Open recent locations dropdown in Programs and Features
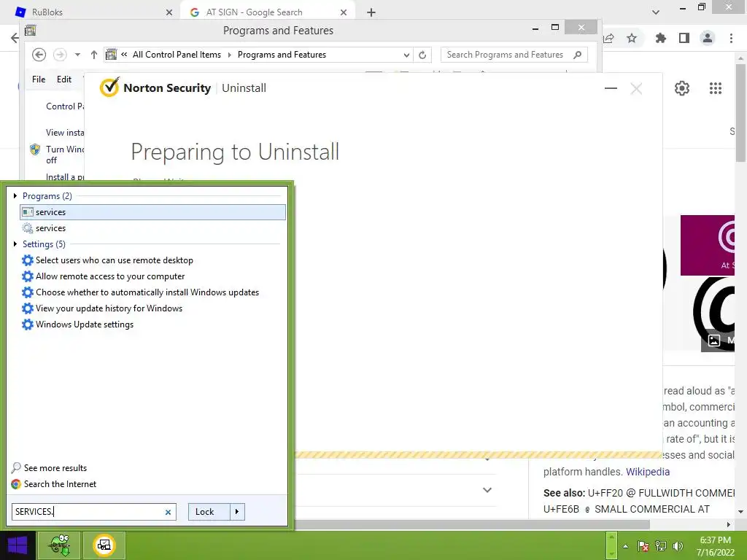 (x=77, y=55)
